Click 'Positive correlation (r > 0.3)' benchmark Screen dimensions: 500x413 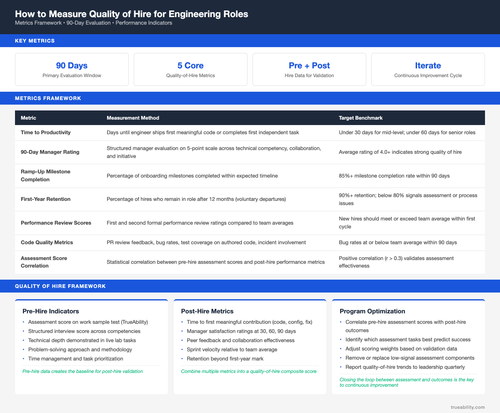point(396,262)
